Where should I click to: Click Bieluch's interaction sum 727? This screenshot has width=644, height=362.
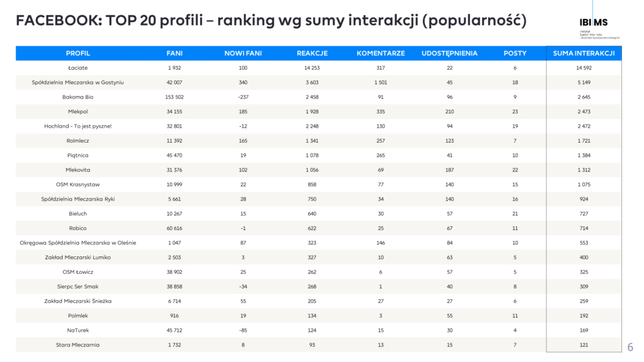(x=584, y=214)
